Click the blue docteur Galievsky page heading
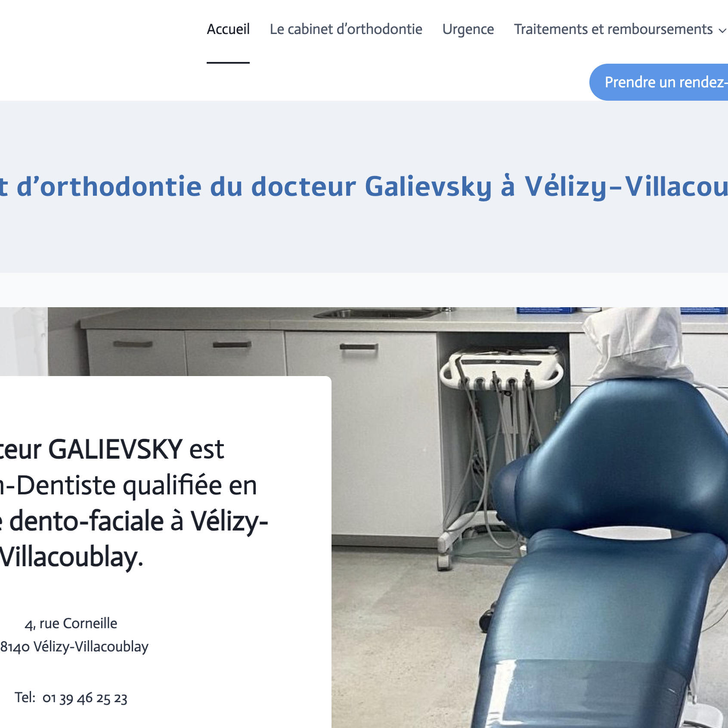Screen dimensions: 728x728 [364, 186]
